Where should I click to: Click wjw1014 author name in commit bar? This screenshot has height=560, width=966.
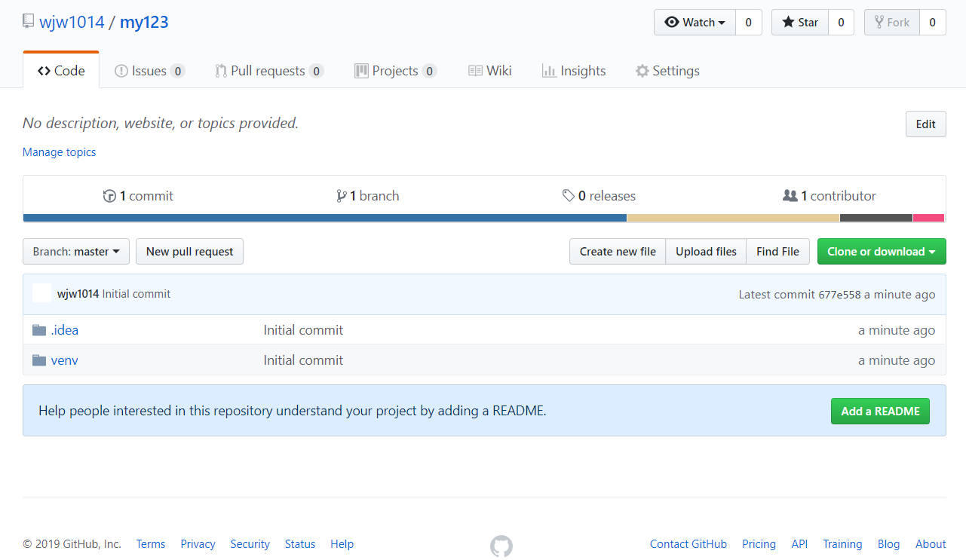click(78, 294)
